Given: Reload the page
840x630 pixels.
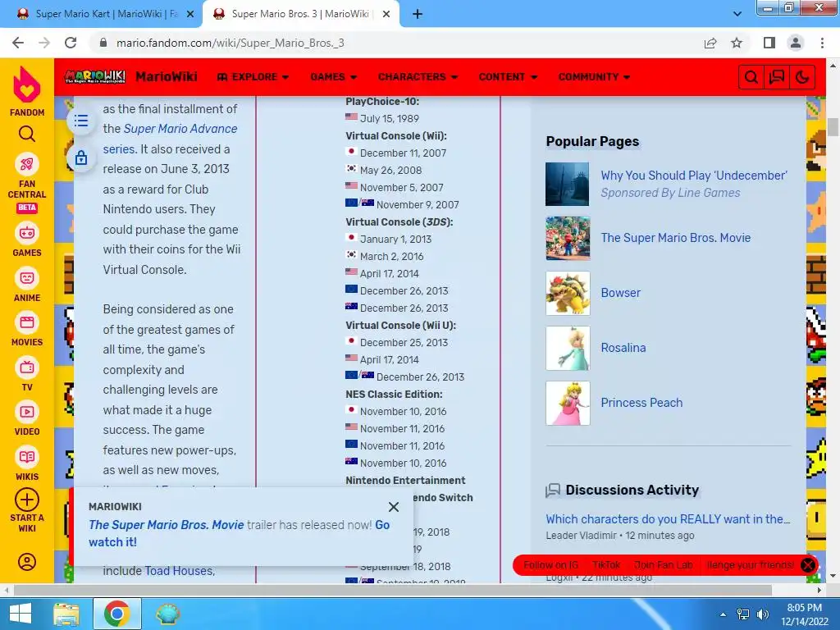Looking at the screenshot, I should 71,43.
